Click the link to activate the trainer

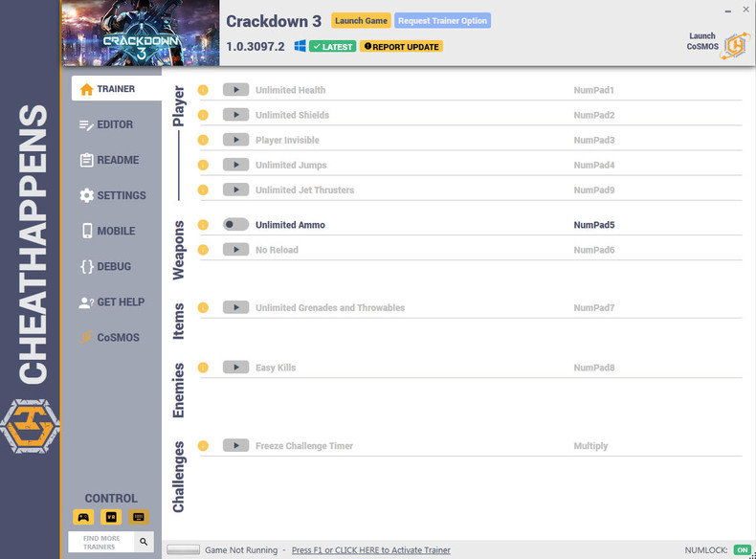click(370, 549)
